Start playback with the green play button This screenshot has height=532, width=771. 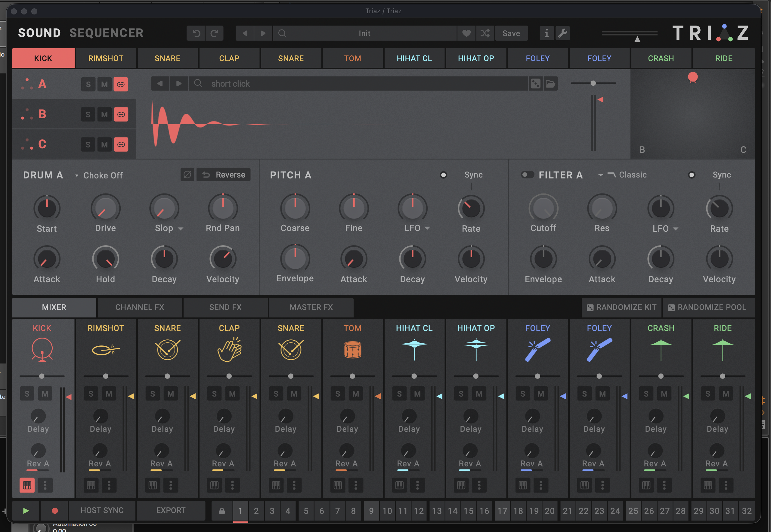pos(26,511)
